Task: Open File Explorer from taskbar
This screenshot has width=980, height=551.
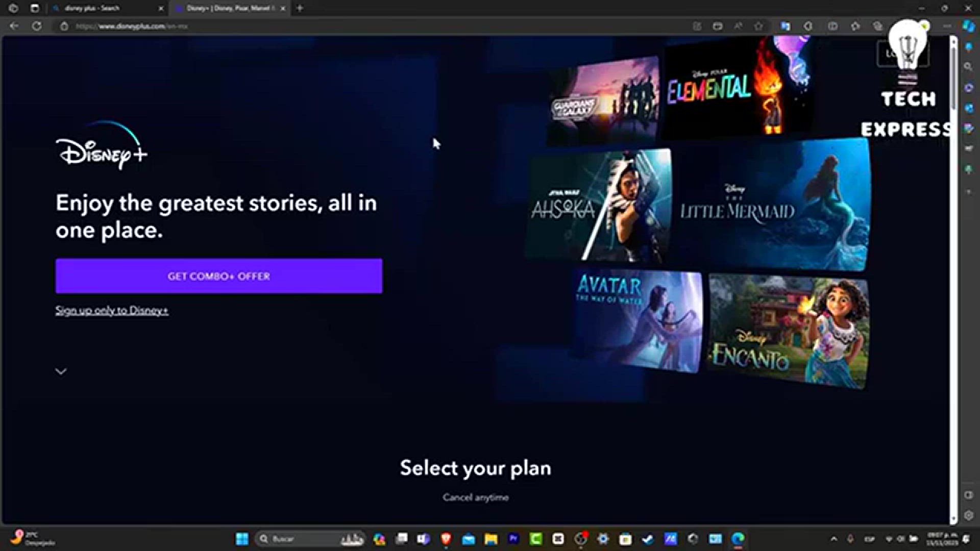Action: click(x=491, y=539)
